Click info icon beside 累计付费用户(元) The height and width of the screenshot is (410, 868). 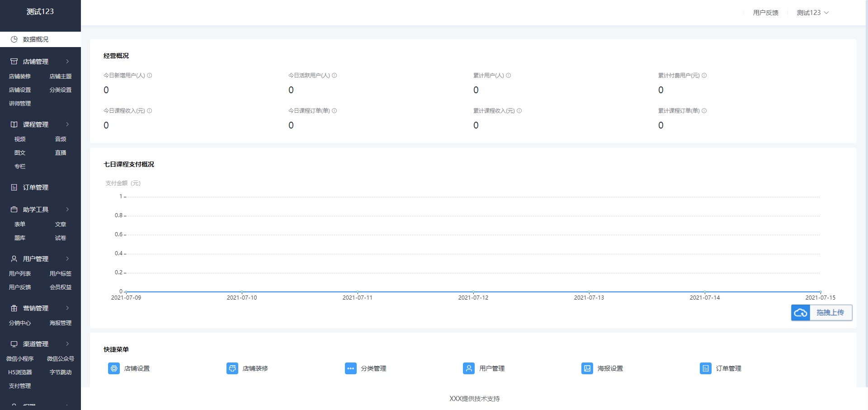coord(704,76)
